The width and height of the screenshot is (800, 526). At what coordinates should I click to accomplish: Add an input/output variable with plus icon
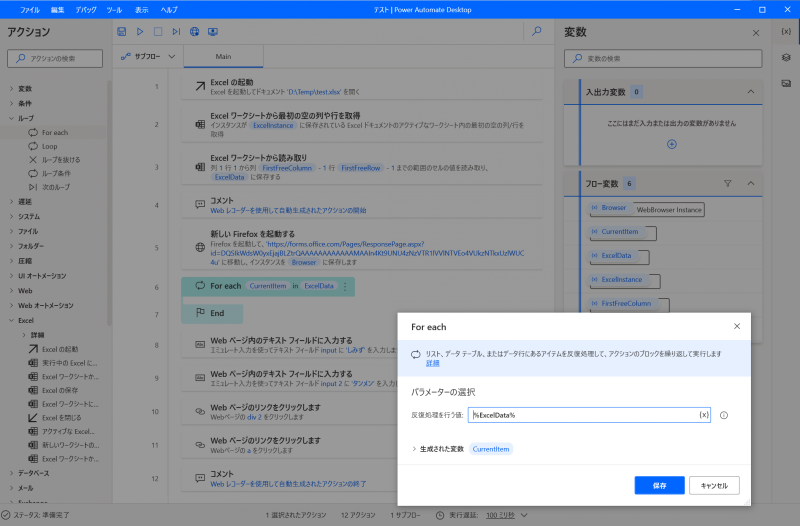tap(672, 144)
